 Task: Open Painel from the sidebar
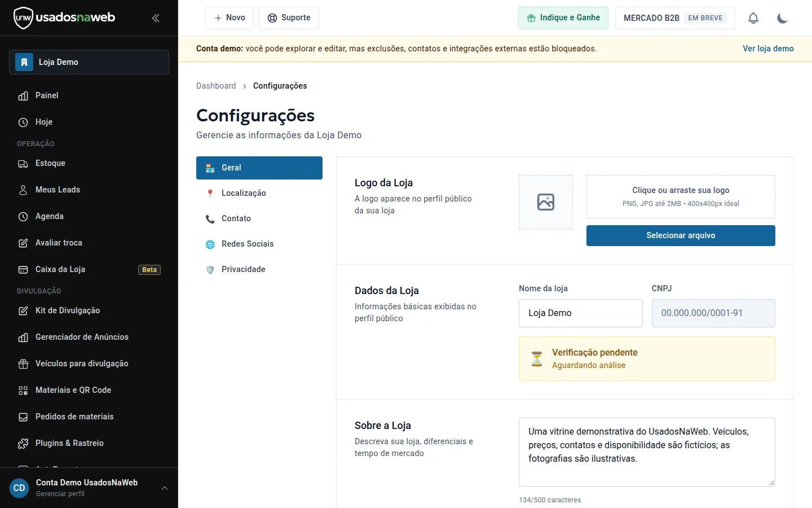click(x=89, y=95)
